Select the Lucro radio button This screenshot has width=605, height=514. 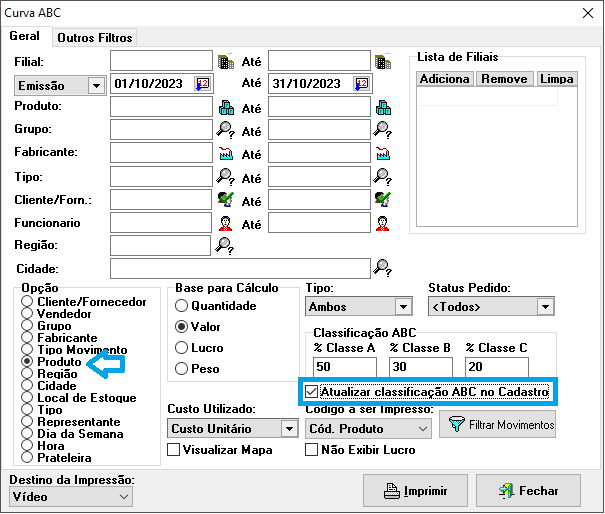click(x=182, y=347)
